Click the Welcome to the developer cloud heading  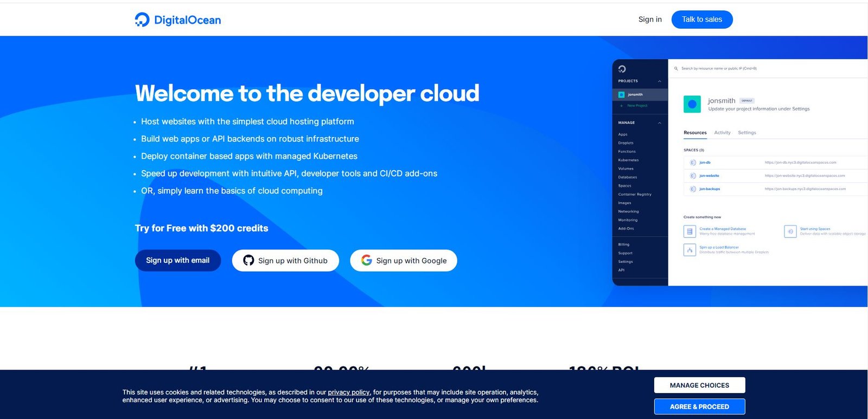coord(307,93)
